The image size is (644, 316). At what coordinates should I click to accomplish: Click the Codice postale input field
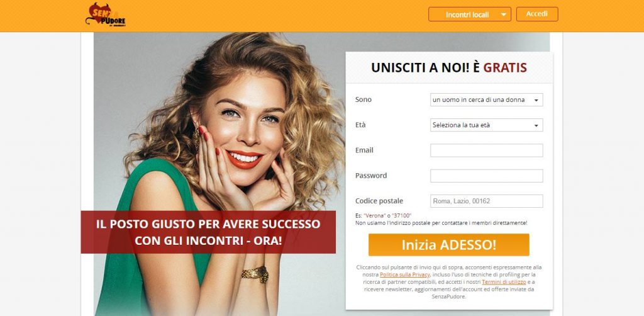486,201
